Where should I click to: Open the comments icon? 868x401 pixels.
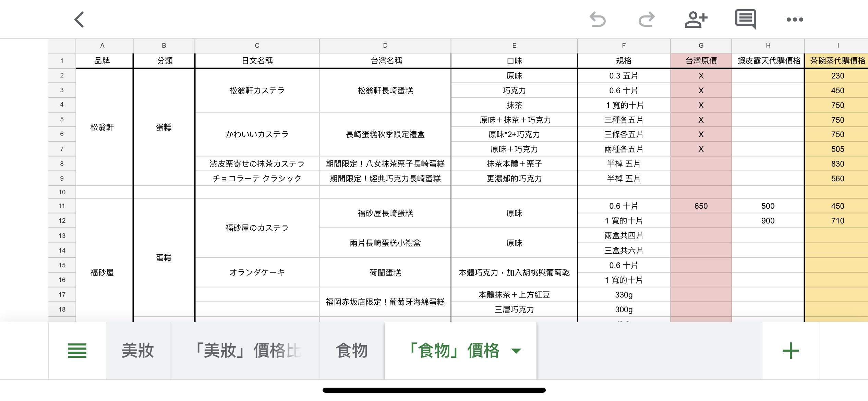point(746,19)
